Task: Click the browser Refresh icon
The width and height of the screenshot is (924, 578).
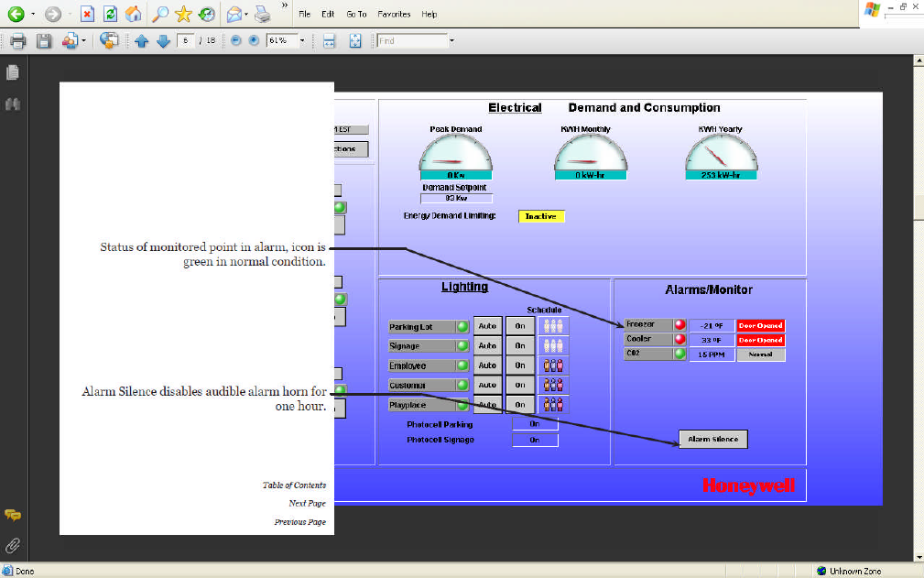Action: coord(110,15)
